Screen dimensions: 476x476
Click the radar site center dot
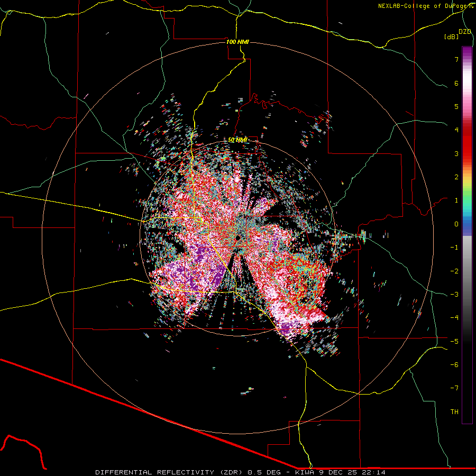point(238,237)
